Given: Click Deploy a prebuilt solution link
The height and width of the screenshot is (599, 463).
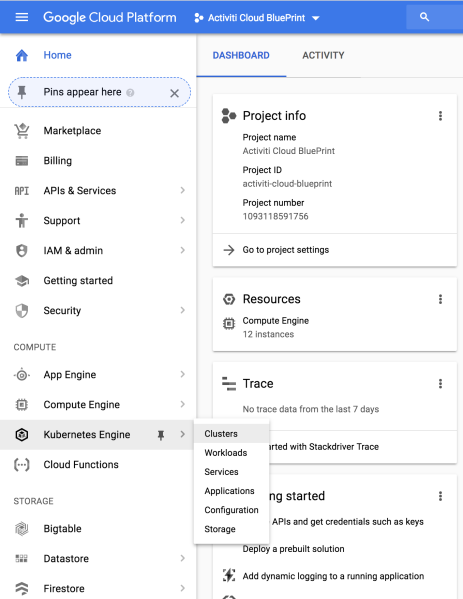Looking at the screenshot, I should tap(293, 549).
